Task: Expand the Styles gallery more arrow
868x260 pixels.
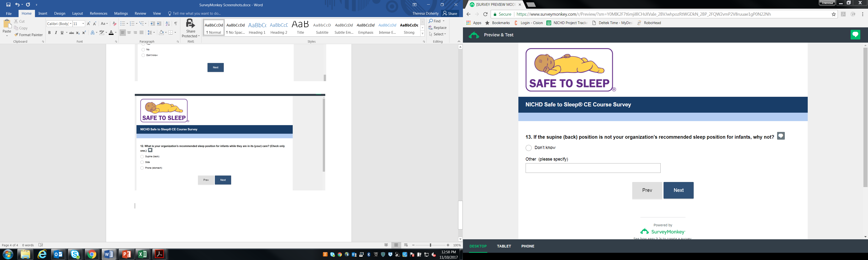Action: click(x=422, y=34)
